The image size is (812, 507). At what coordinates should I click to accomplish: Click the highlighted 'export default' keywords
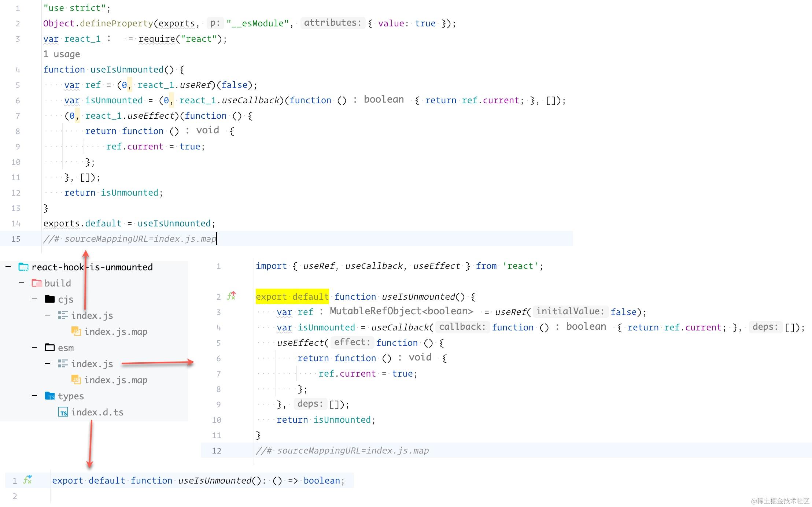292,296
